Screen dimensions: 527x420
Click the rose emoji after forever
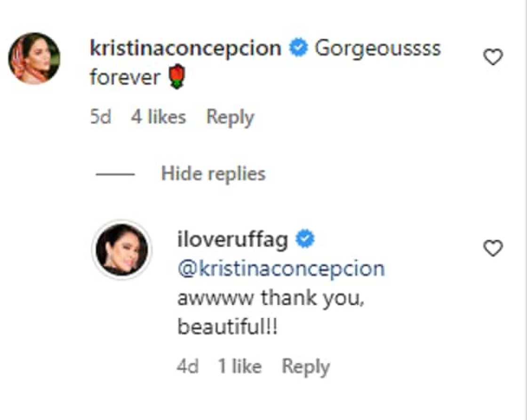[x=177, y=78]
